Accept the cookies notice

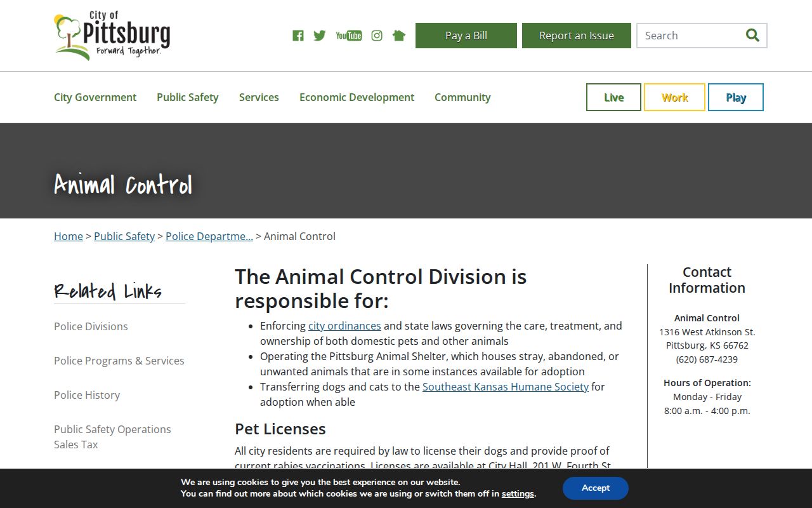[596, 488]
